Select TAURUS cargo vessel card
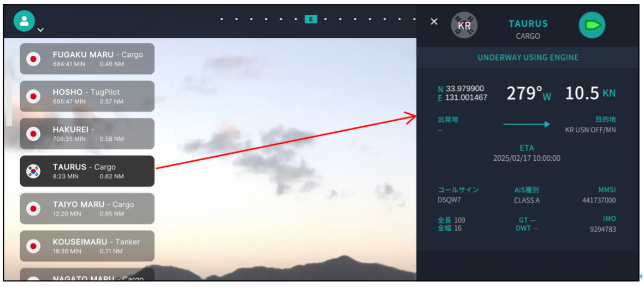Image resolution: width=644 pixels, height=287 pixels. coord(87,171)
